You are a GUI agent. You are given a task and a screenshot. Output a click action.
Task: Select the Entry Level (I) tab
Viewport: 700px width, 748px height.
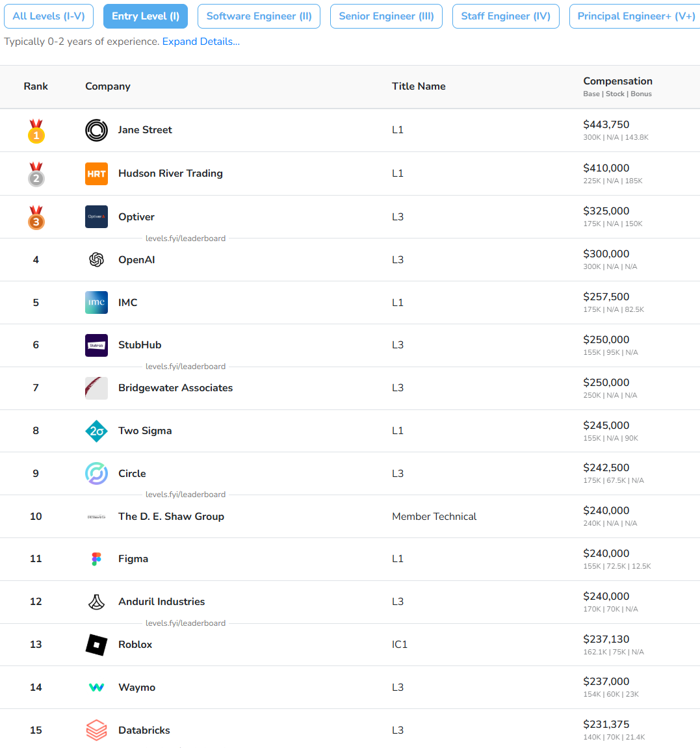(146, 16)
